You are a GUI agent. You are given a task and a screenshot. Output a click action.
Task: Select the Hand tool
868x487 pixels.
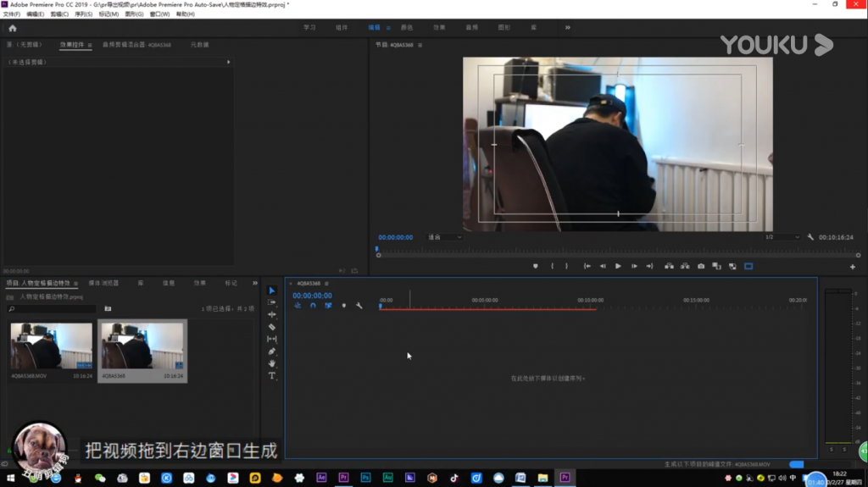click(272, 363)
